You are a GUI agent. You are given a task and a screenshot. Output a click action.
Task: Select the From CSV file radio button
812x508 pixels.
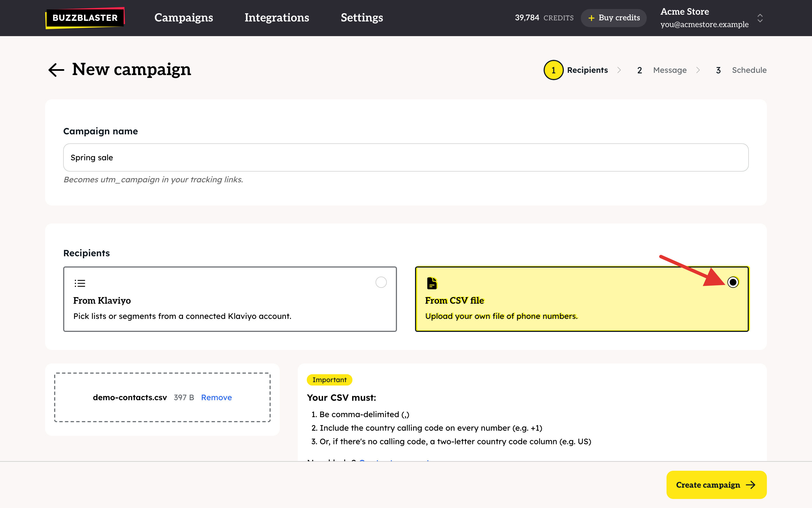(x=733, y=282)
